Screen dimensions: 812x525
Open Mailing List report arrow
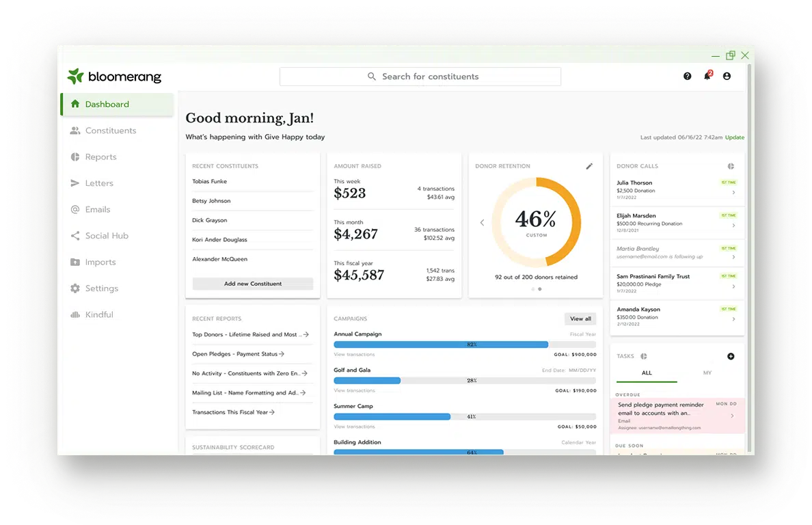point(303,393)
